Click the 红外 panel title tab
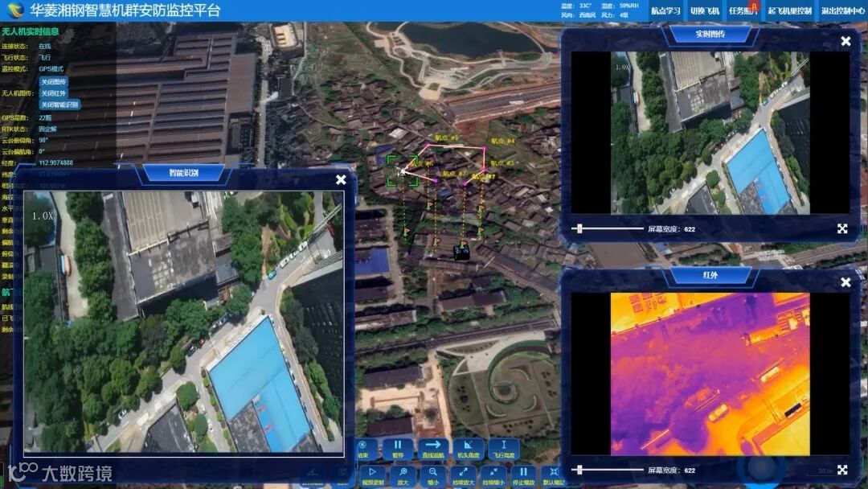 [x=710, y=275]
